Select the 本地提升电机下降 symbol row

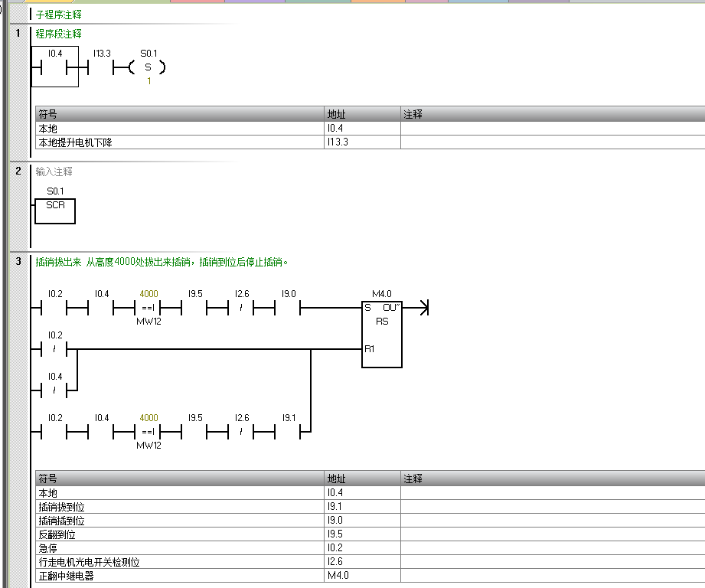76,142
